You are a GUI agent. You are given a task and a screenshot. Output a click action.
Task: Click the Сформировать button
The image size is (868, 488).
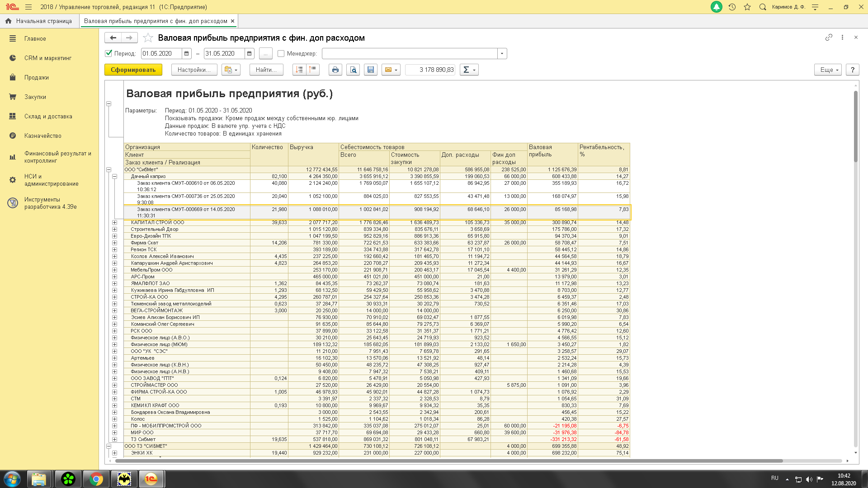pos(133,70)
